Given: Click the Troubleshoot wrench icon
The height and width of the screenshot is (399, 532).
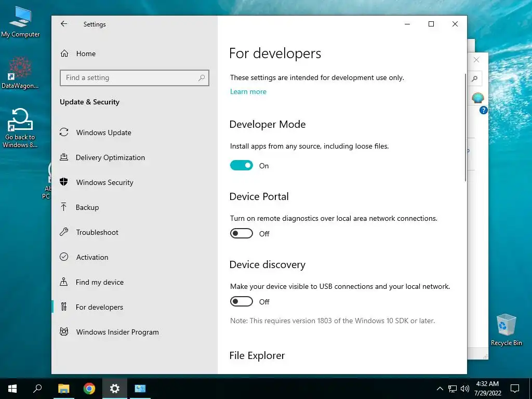Looking at the screenshot, I should coord(64,232).
